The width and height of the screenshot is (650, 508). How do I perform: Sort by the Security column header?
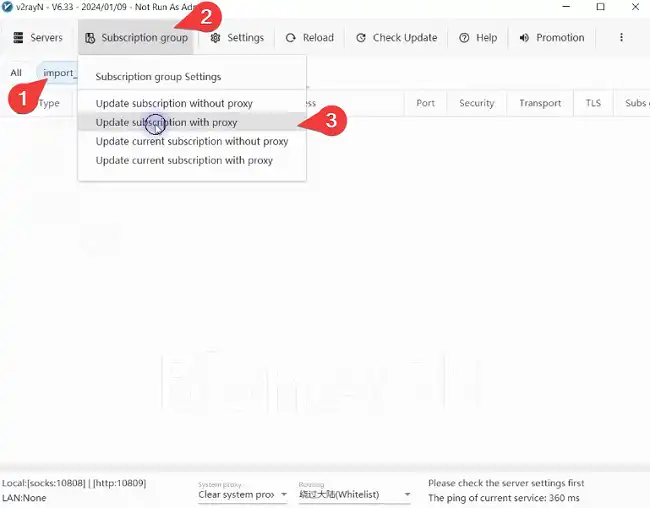(476, 103)
